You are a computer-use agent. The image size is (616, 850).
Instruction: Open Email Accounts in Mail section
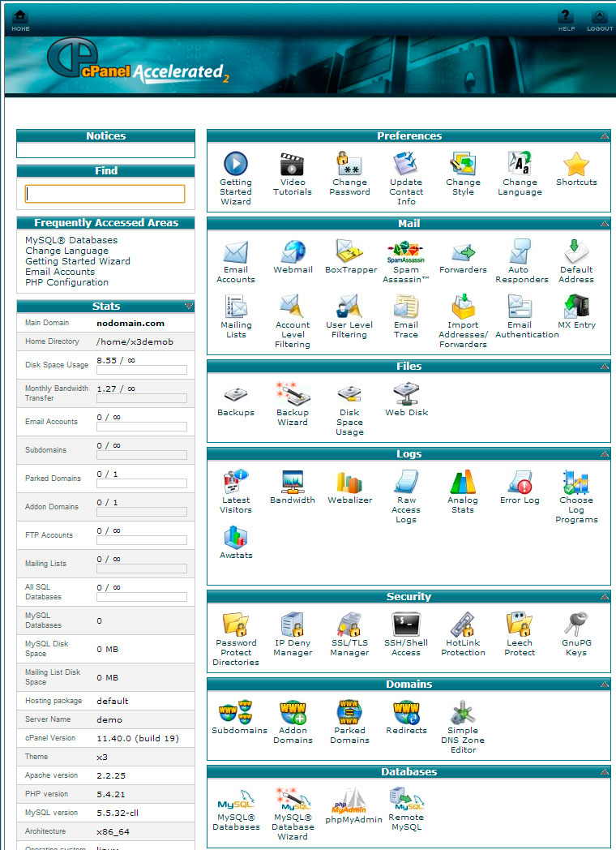(x=236, y=252)
